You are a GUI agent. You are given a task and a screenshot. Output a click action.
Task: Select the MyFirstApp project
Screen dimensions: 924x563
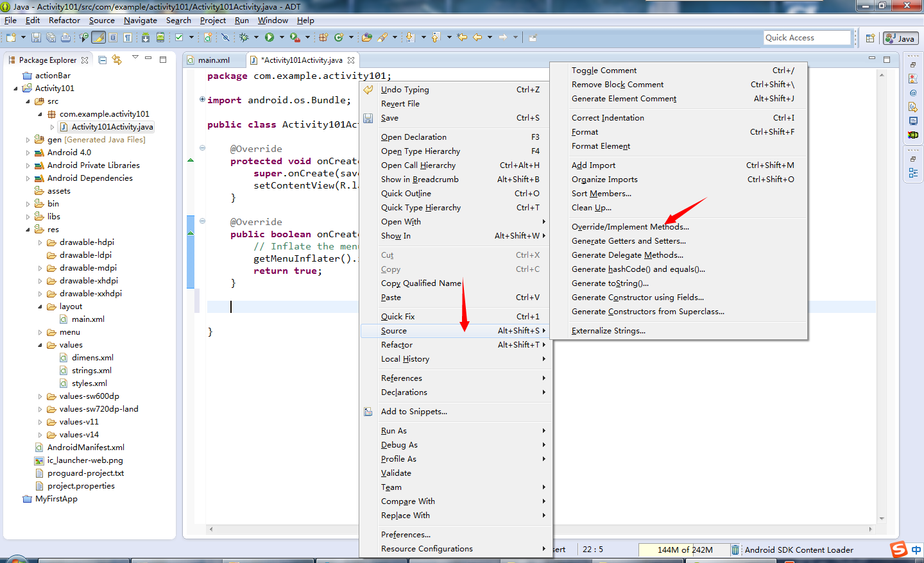tap(56, 499)
